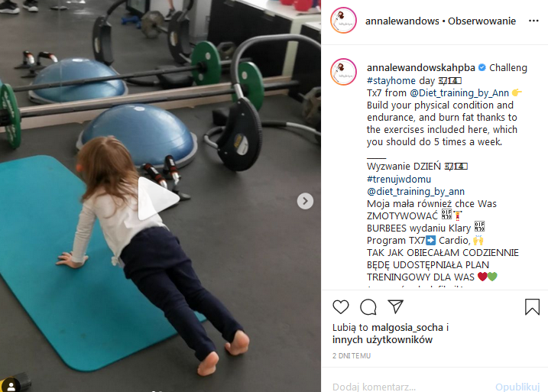Save post with bookmark icon
This screenshot has width=548, height=392.
point(532,306)
